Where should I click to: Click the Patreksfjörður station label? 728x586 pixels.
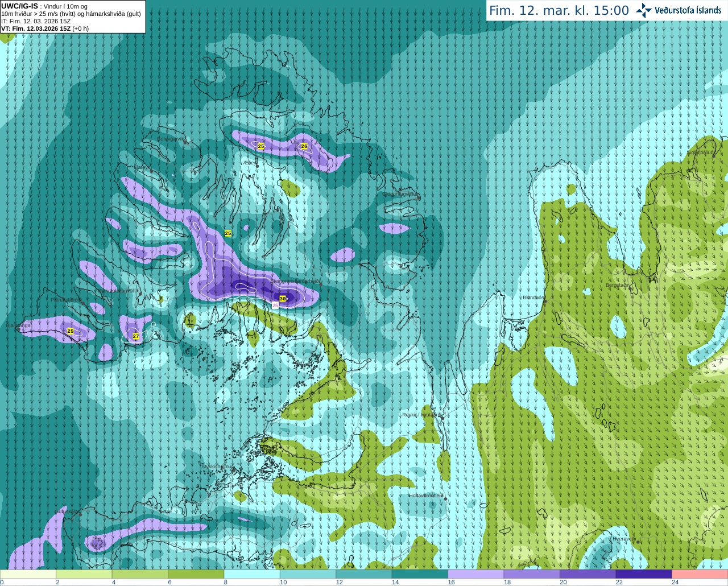(67, 299)
